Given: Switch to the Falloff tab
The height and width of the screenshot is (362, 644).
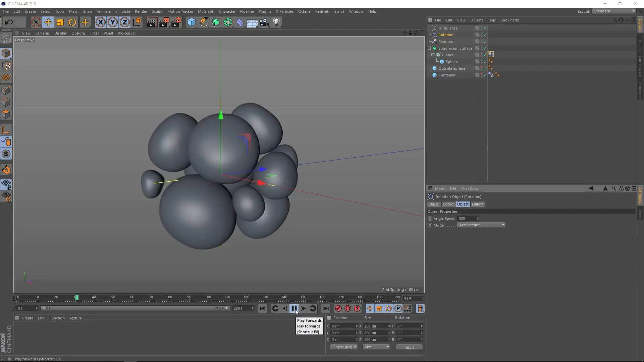Looking at the screenshot, I should pos(477,204).
